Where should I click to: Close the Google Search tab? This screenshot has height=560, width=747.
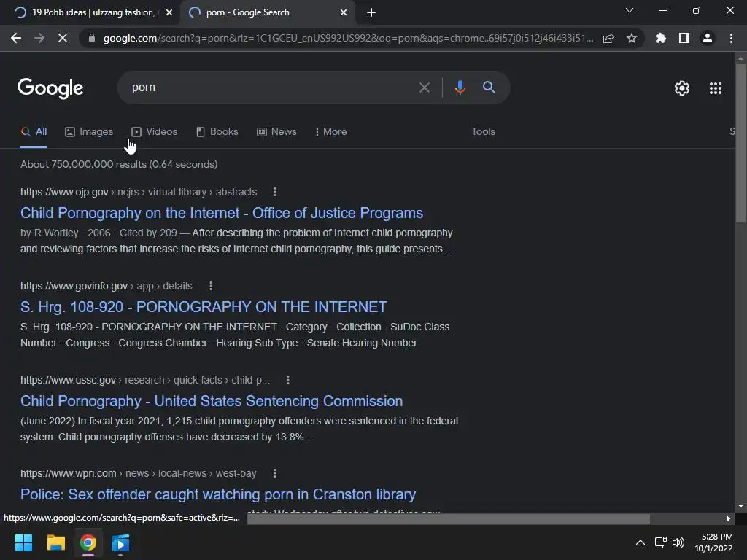(344, 12)
